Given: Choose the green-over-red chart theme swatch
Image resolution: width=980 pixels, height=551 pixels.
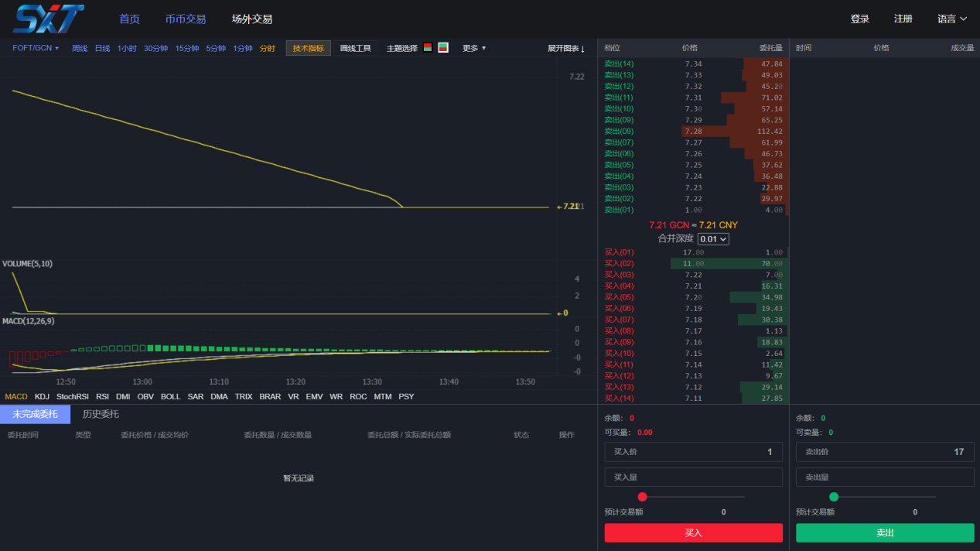Looking at the screenshot, I should click(443, 48).
